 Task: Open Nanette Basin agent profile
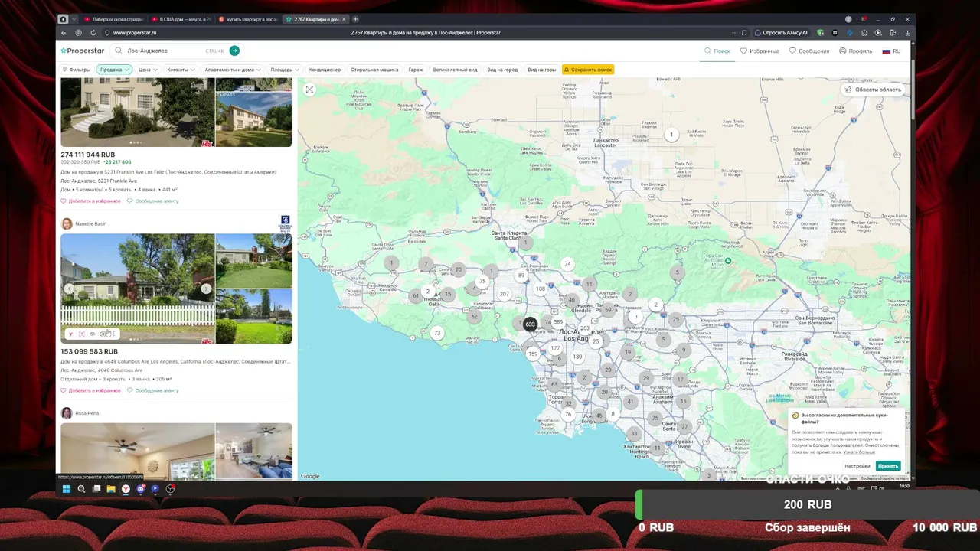coord(84,224)
